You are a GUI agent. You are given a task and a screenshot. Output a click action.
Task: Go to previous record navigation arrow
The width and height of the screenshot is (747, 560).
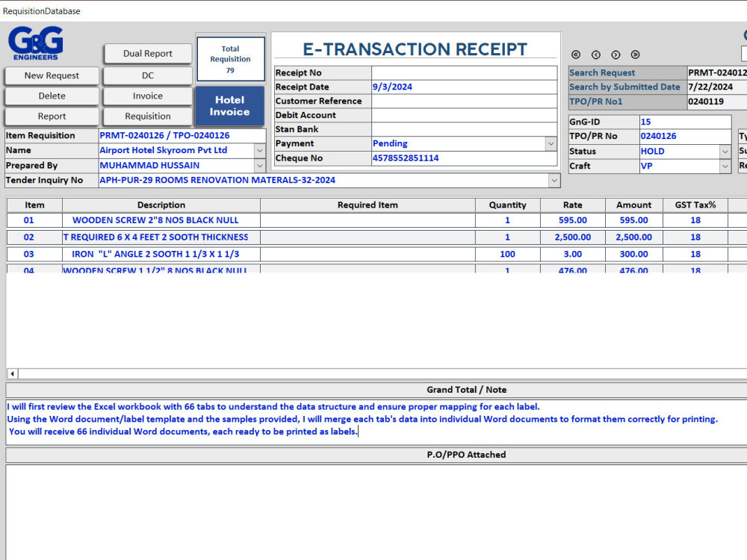[x=596, y=55]
